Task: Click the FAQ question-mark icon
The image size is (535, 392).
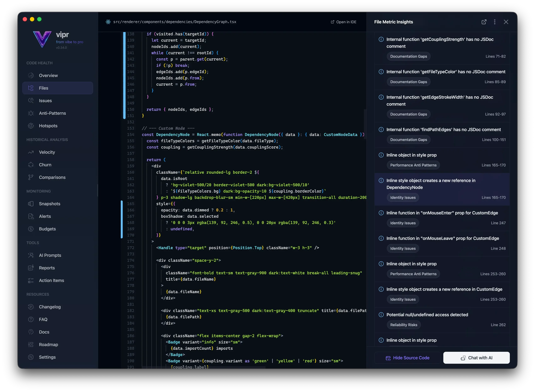Action: pos(31,319)
